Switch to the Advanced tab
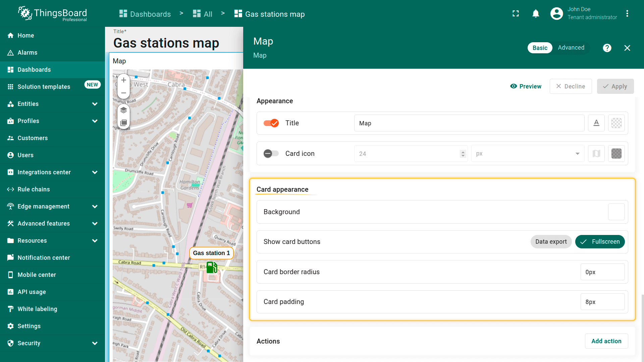 (x=571, y=48)
